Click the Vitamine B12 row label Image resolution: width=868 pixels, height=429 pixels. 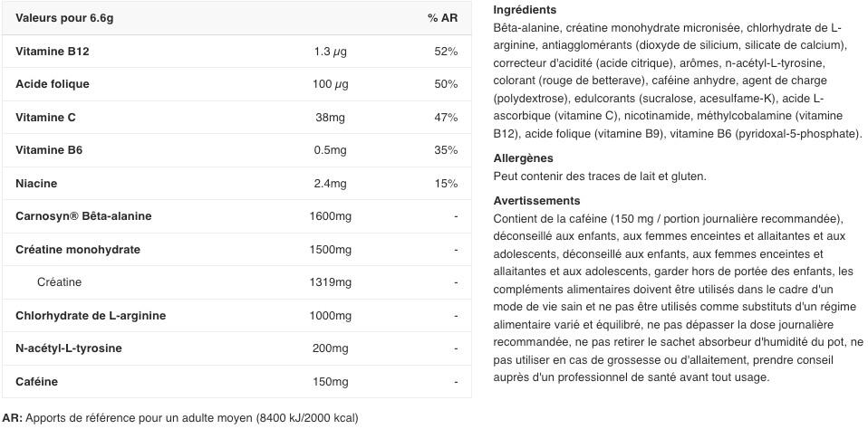click(53, 52)
